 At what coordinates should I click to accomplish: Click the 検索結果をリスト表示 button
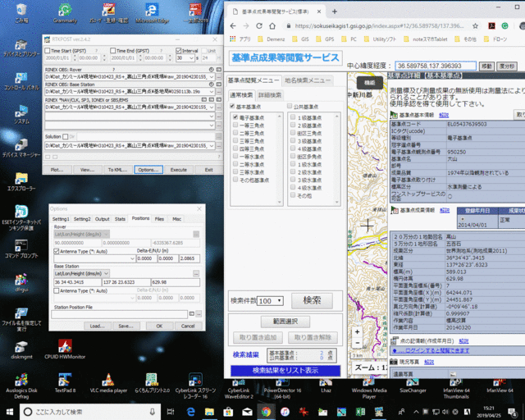[285, 371]
